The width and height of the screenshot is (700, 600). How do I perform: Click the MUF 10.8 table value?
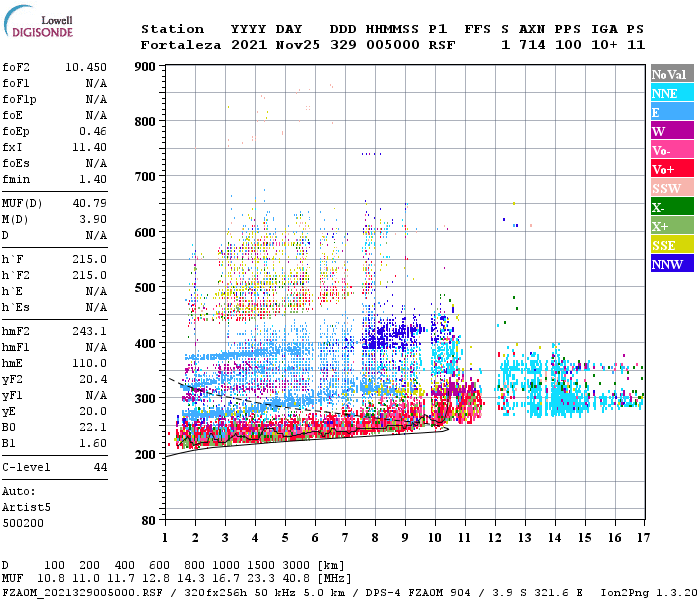[x=51, y=578]
